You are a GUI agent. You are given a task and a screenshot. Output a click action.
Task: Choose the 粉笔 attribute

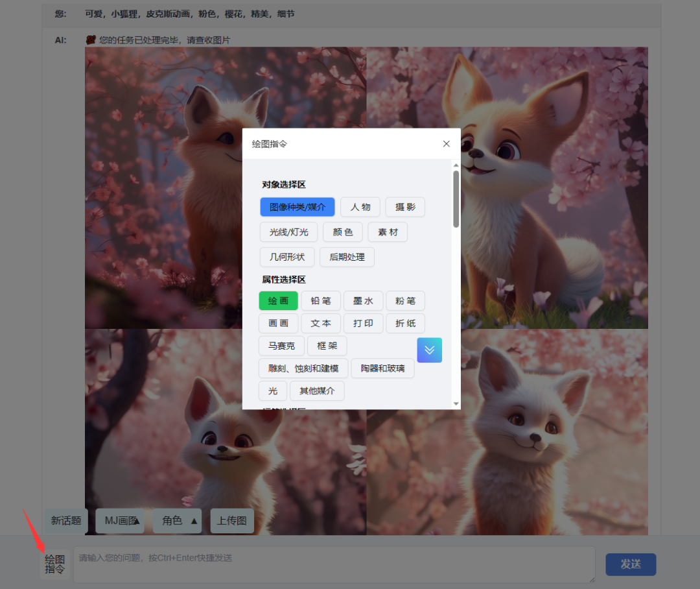point(405,301)
